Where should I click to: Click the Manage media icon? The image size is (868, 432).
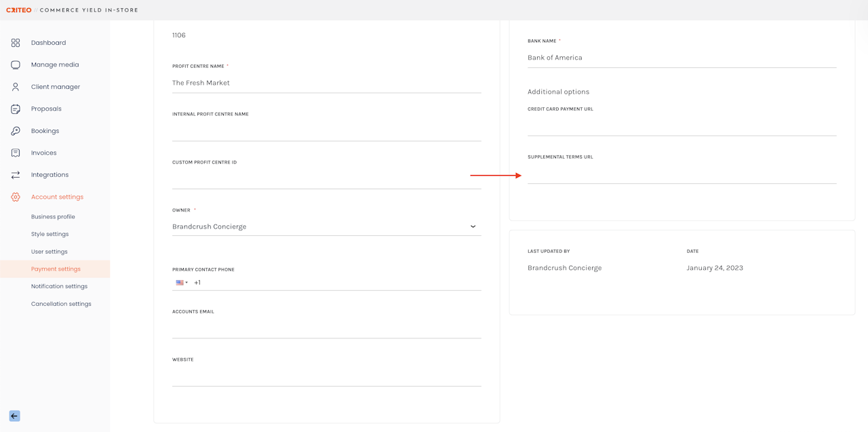[x=16, y=65]
